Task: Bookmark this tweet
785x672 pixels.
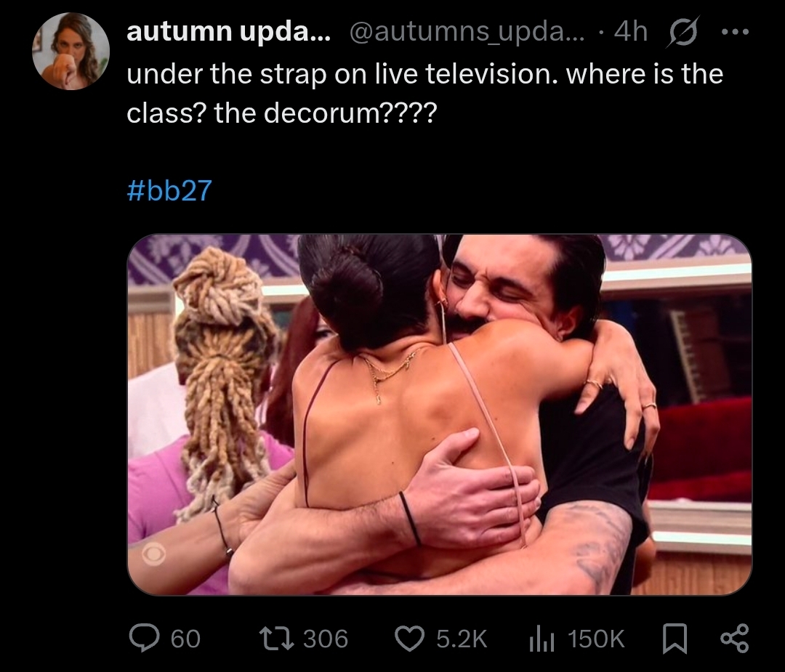Action: (x=675, y=639)
